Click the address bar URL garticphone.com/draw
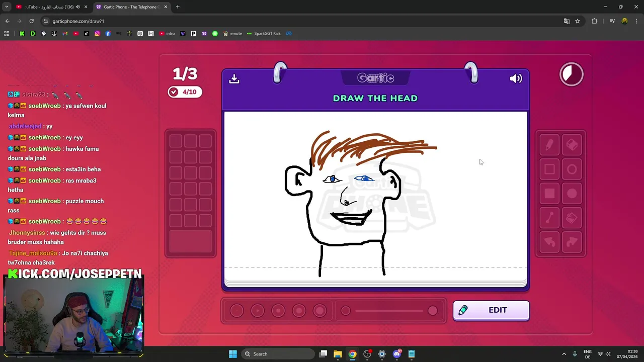This screenshot has width=644, height=362. (x=78, y=21)
